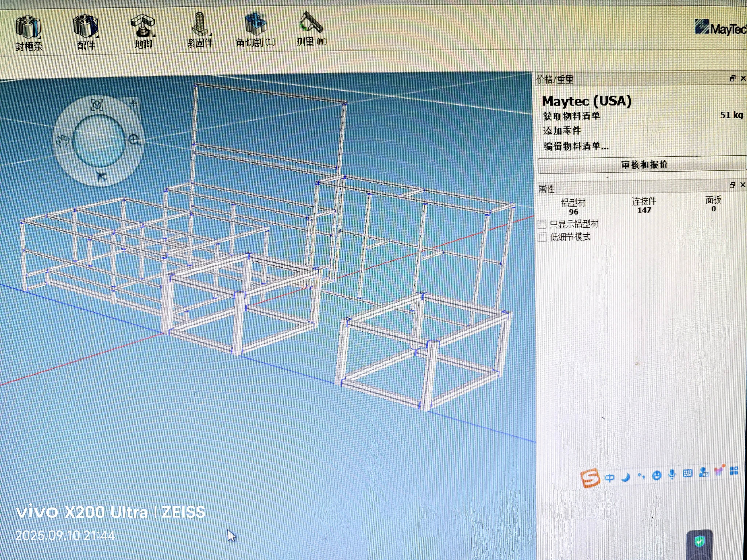747x560 pixels.
Task: Undock the 价格/重量 panel with restore icon
Action: tap(732, 78)
